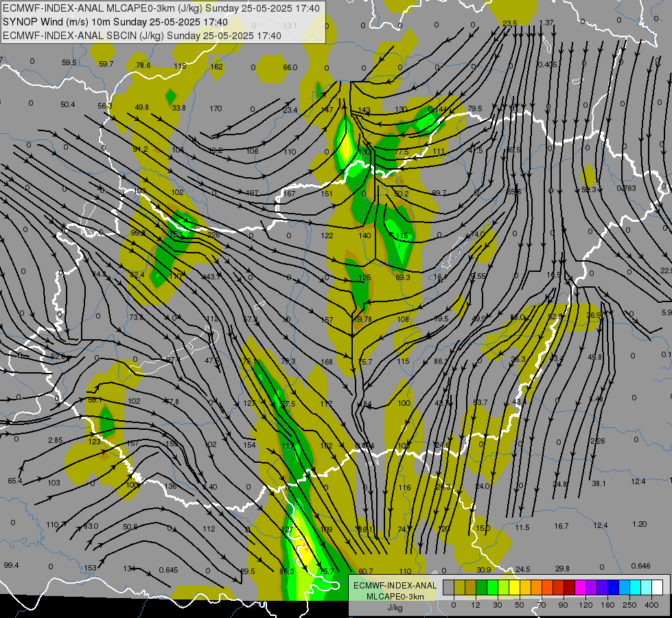Click the map value '9.78'

click(x=364, y=319)
